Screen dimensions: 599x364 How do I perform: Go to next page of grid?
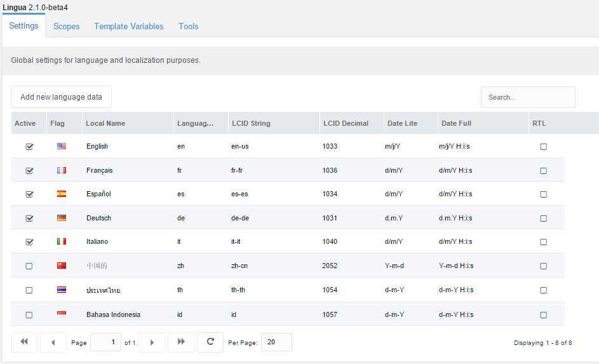[152, 342]
